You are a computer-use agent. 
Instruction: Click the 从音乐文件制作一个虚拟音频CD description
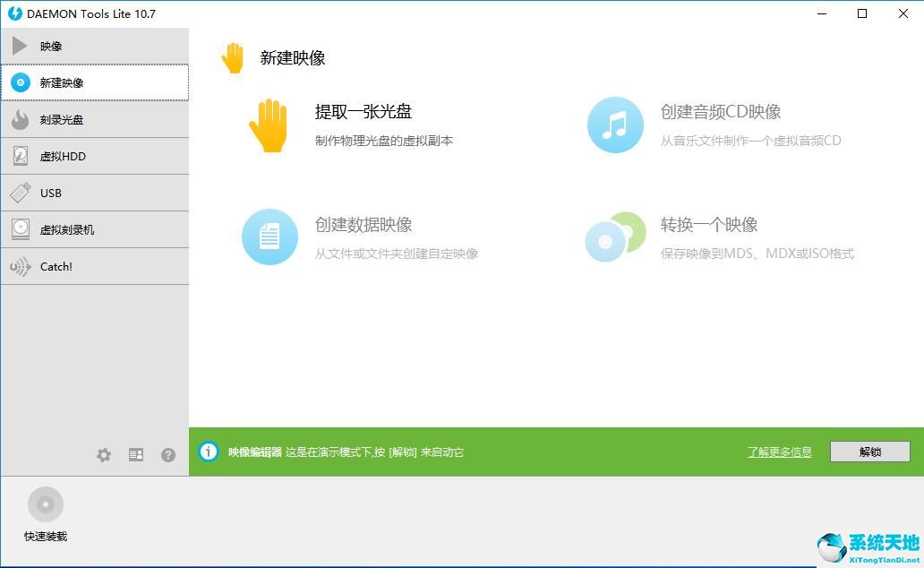click(750, 141)
